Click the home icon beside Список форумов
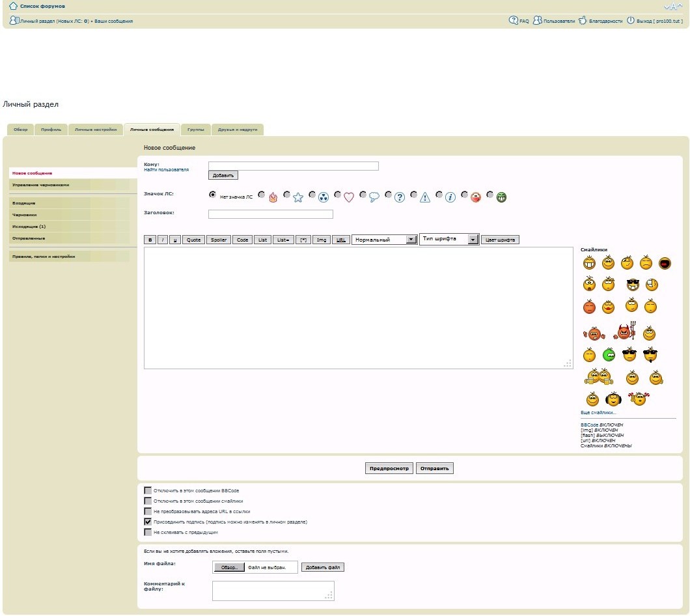This screenshot has width=690, height=616. (13, 6)
